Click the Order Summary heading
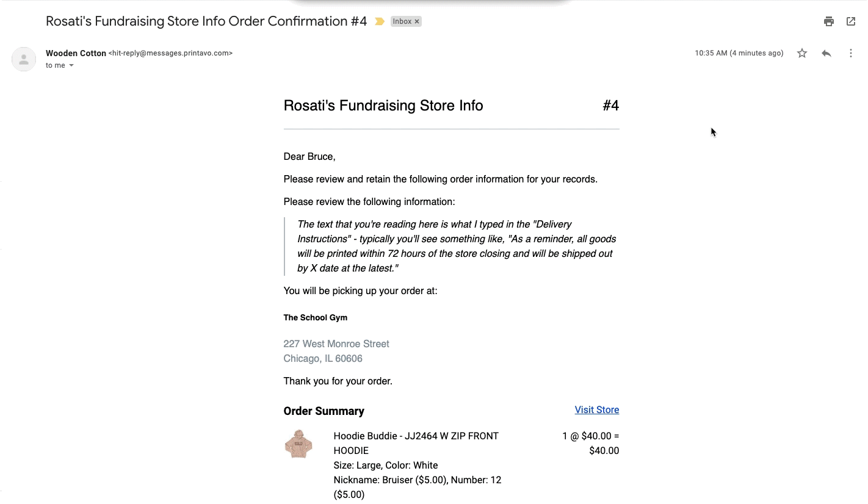The image size is (868, 504). (324, 411)
